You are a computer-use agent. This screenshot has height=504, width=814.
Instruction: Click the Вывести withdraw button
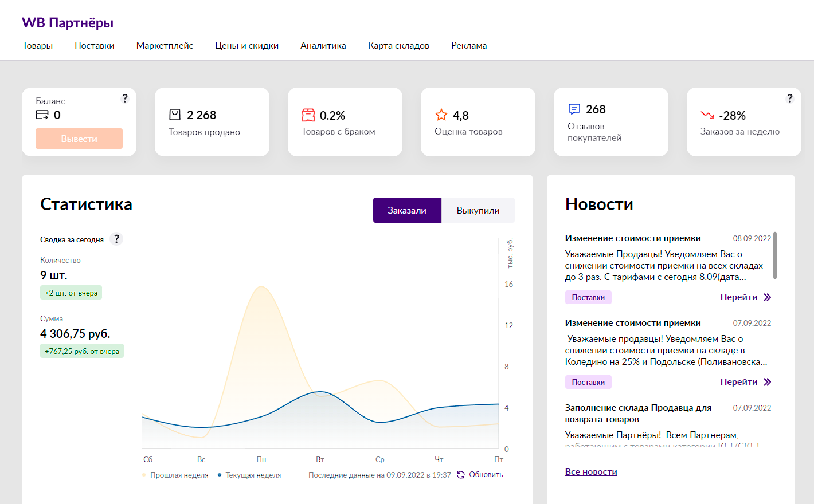[x=79, y=139]
